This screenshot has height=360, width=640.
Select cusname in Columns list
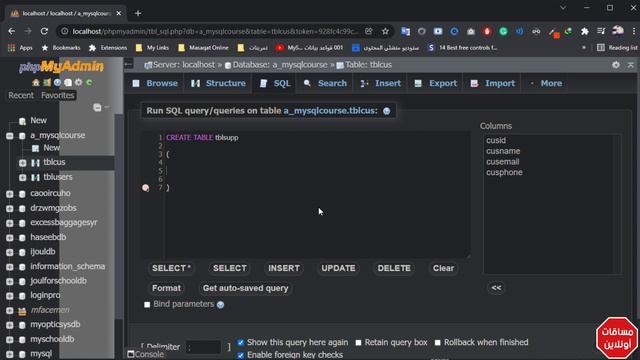pyautogui.click(x=503, y=151)
